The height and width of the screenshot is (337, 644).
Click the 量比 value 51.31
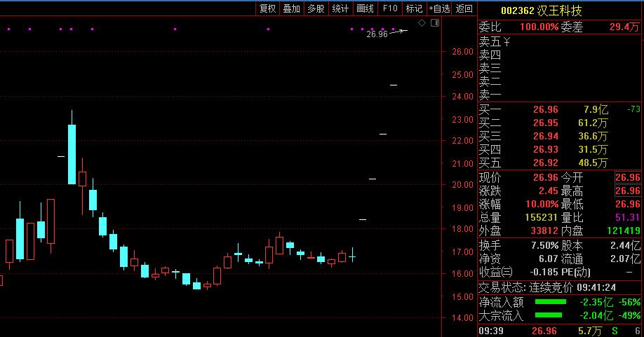click(x=628, y=217)
